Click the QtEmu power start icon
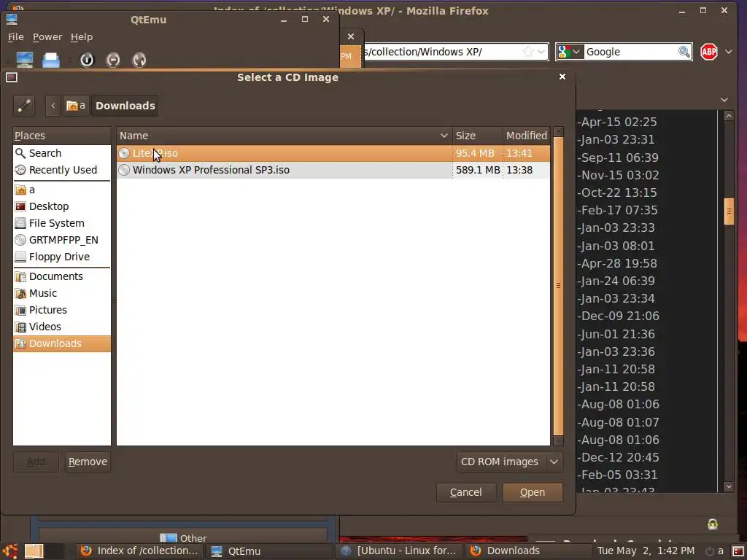The height and width of the screenshot is (560, 747). pos(87,60)
